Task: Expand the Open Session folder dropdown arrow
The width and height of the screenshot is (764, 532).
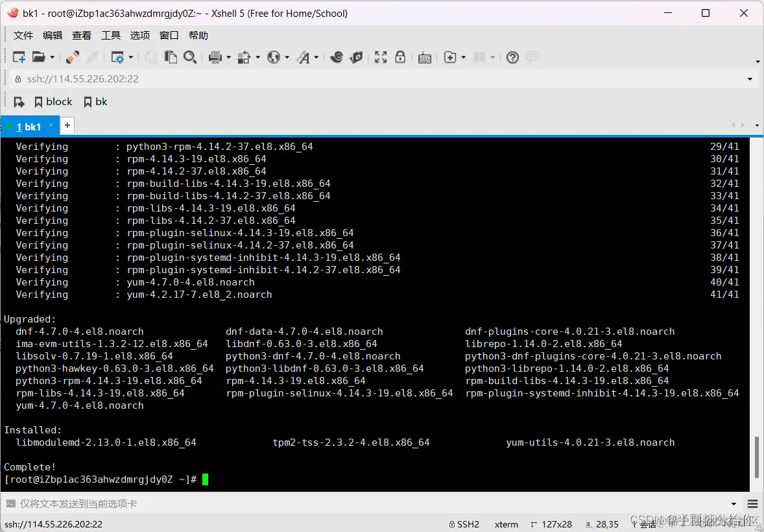Action: click(52, 58)
